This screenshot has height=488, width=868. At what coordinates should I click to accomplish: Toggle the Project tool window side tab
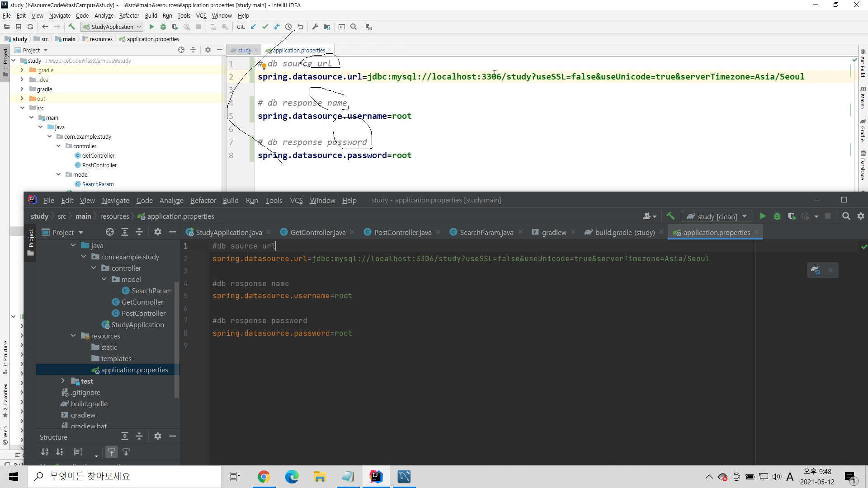coord(31,239)
